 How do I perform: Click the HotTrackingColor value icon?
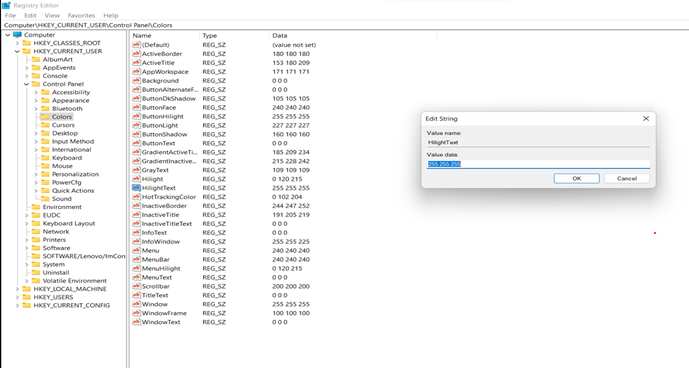(x=136, y=197)
